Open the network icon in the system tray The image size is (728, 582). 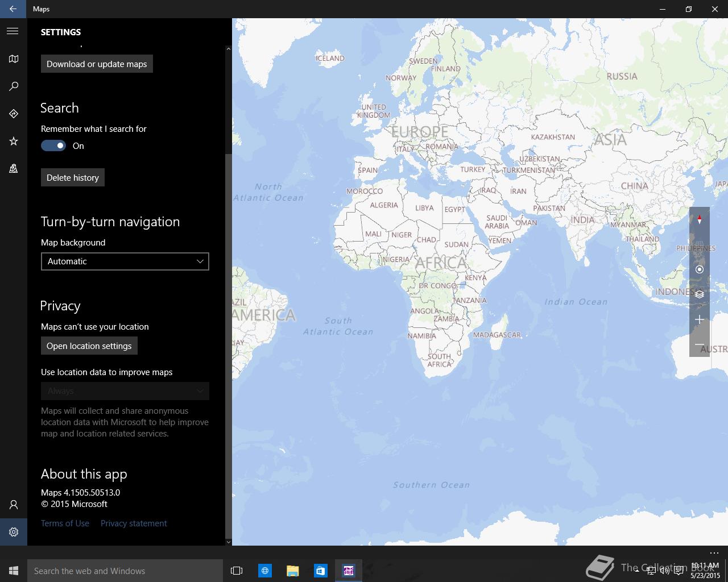point(651,571)
